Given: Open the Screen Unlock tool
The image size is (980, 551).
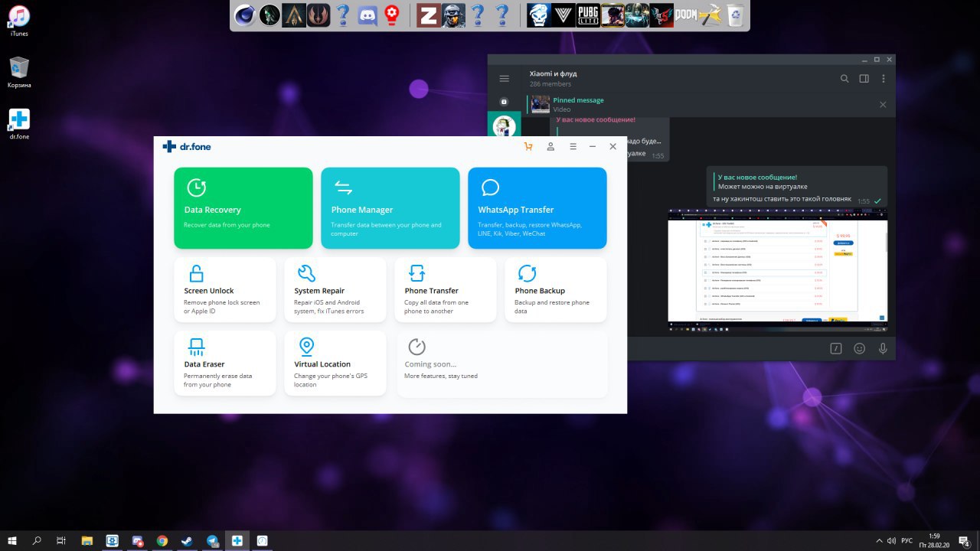Looking at the screenshot, I should [x=225, y=289].
